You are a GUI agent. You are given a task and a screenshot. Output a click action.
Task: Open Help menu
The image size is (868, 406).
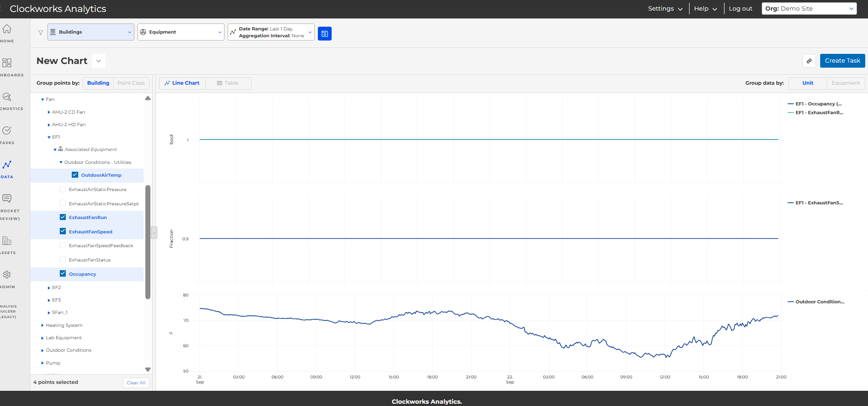click(706, 9)
